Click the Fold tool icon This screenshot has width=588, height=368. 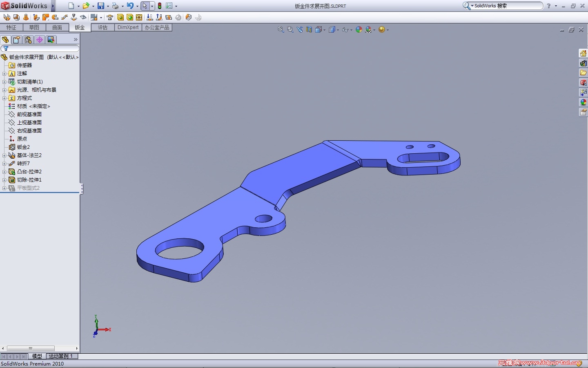[159, 17]
